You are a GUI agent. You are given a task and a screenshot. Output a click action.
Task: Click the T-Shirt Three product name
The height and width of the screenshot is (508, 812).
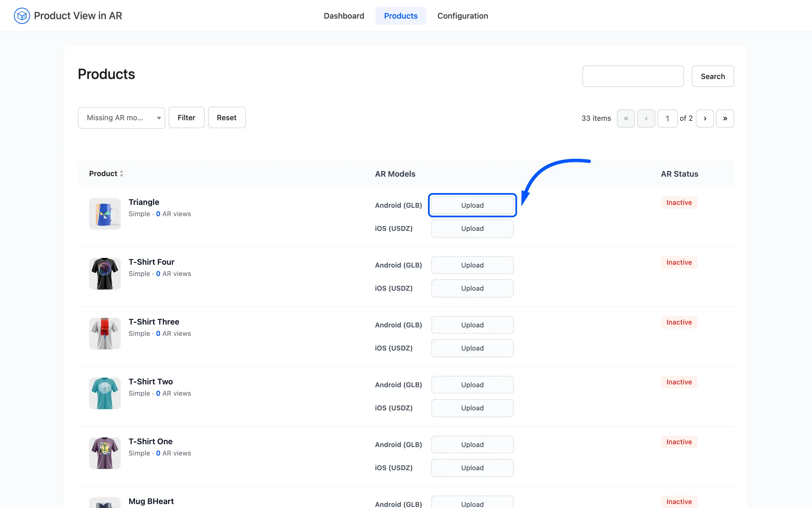coord(154,321)
